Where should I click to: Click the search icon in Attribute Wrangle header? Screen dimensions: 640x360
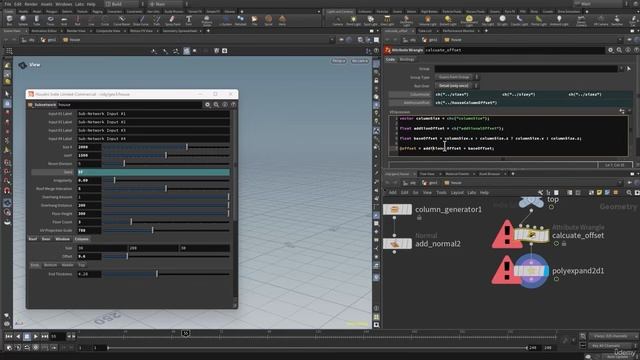click(619, 50)
